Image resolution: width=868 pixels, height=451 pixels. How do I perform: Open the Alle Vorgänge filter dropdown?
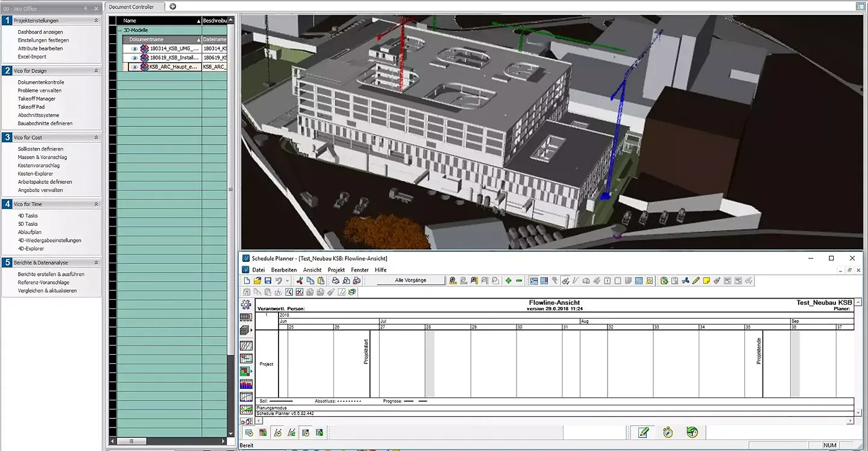click(410, 281)
